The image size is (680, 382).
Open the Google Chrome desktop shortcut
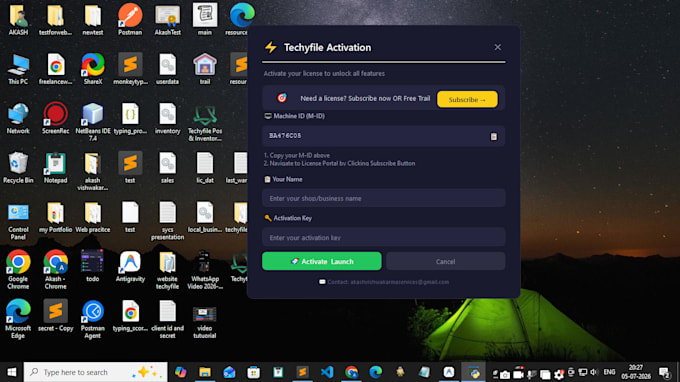(18, 270)
